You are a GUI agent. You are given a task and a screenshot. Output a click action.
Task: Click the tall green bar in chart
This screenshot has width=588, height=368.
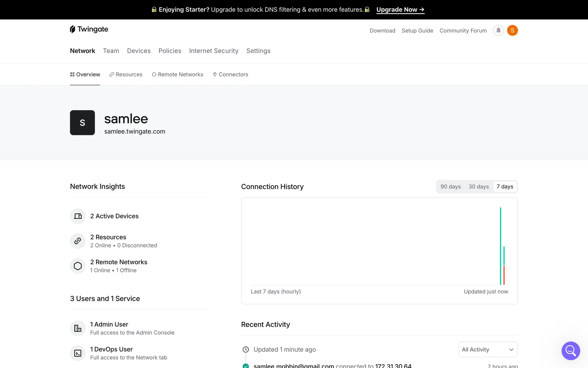pos(500,245)
